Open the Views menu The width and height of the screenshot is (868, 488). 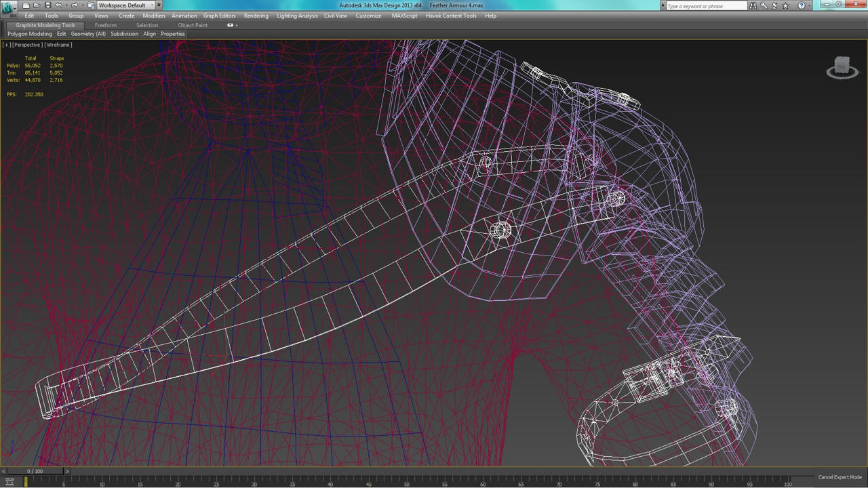pyautogui.click(x=101, y=16)
